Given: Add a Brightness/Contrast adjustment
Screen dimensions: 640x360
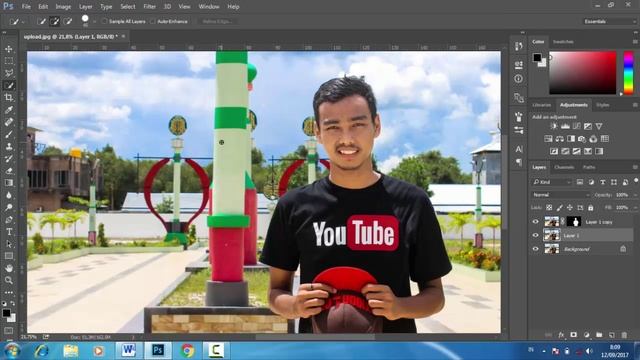Looking at the screenshot, I should click(554, 126).
